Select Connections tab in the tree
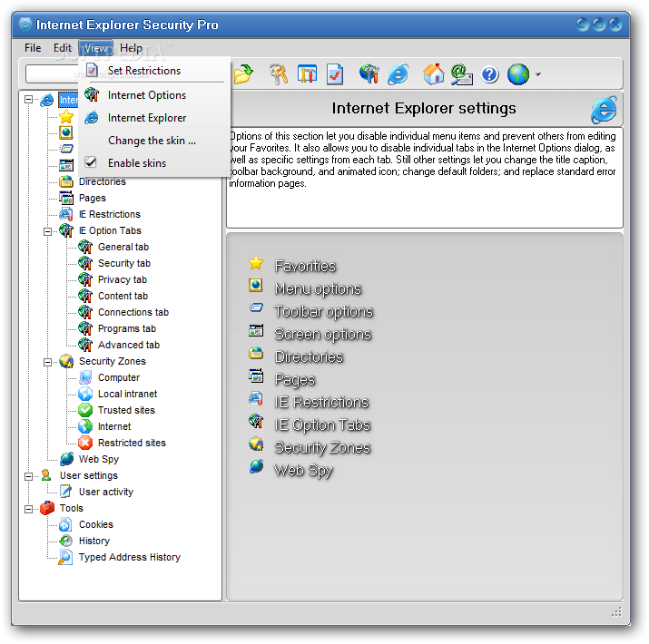Screen dimensions: 649x644 [133, 312]
